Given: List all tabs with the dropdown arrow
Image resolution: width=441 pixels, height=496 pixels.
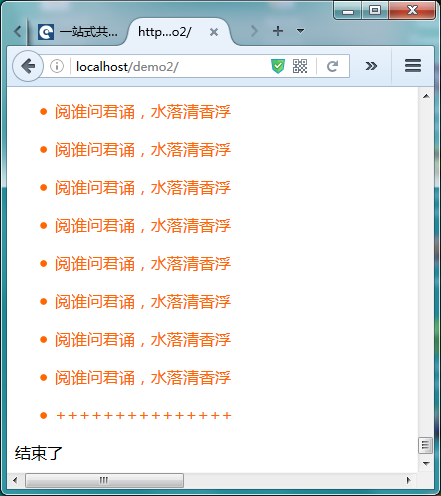Looking at the screenshot, I should point(300,31).
